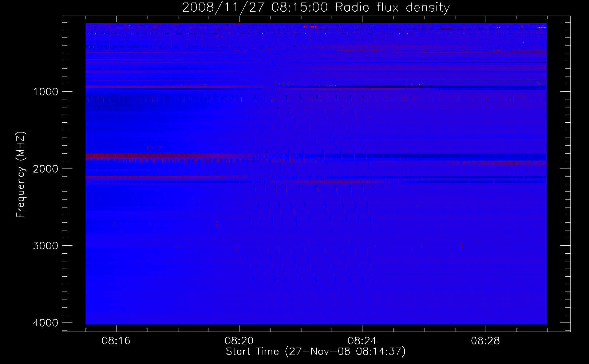Click the 'Start Time (27-Nov-08 08:14:37)' label
This screenshot has width=589, height=364.
pos(316,352)
